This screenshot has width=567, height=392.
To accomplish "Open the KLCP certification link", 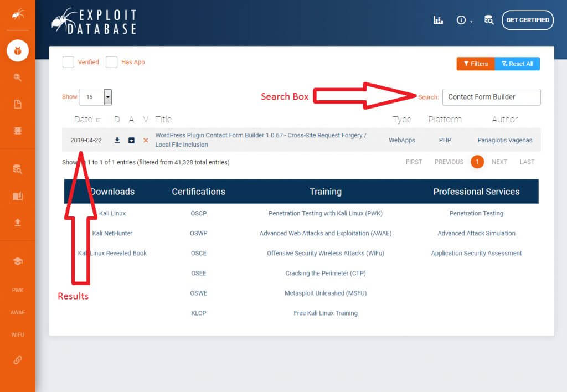I will click(x=199, y=313).
